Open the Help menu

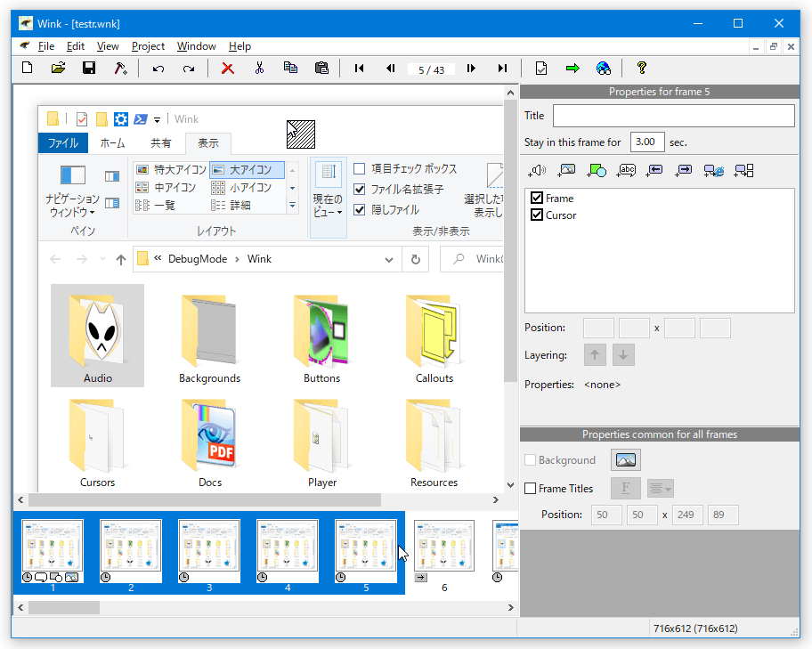click(x=240, y=46)
